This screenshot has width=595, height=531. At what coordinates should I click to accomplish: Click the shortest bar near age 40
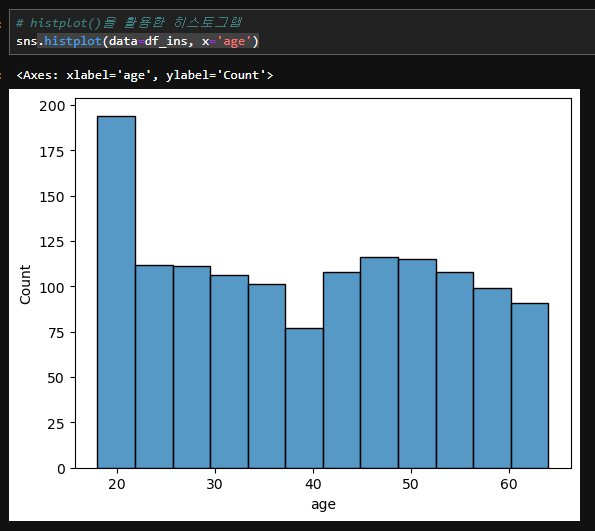point(304,398)
